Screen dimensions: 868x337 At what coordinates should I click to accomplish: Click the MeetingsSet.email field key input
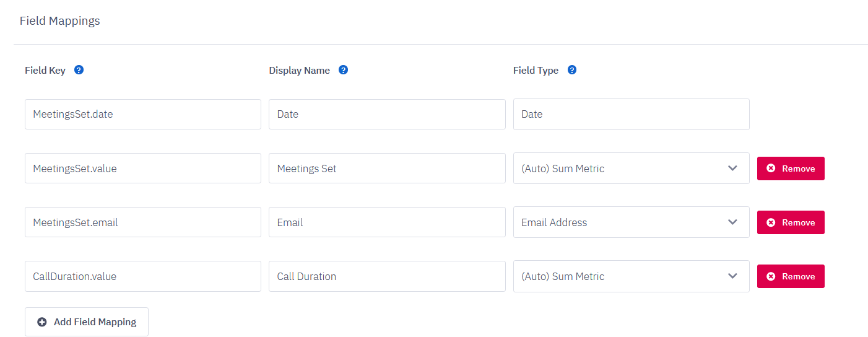point(142,222)
